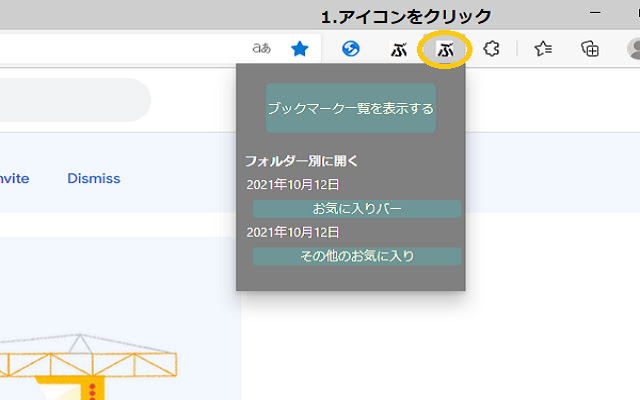Open the immersive reader aあ icon
The image size is (640, 400).
pos(262,49)
